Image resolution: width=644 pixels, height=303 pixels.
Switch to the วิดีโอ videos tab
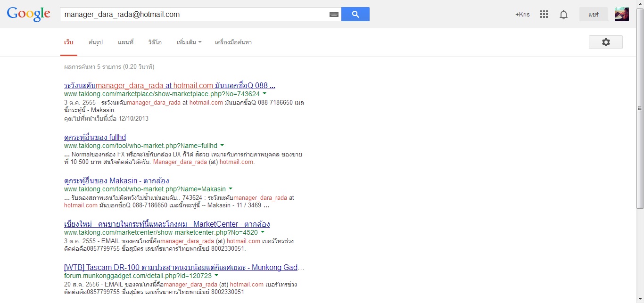pos(155,42)
